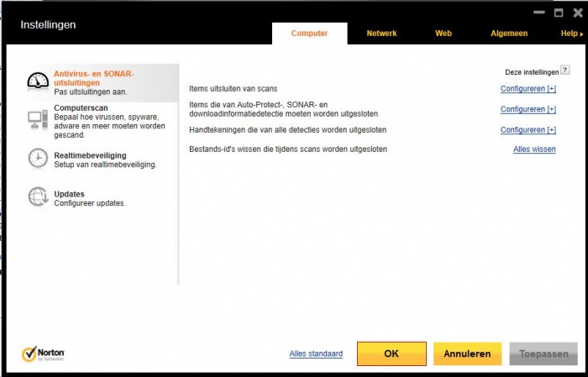Image resolution: width=588 pixels, height=377 pixels.
Task: Click text 'Items uitsluiten van scans'
Action: tap(234, 89)
